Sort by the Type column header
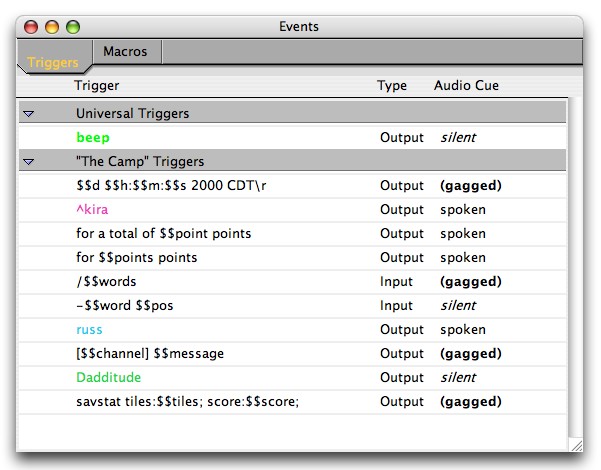Screen dimensions: 601x470 392,86
